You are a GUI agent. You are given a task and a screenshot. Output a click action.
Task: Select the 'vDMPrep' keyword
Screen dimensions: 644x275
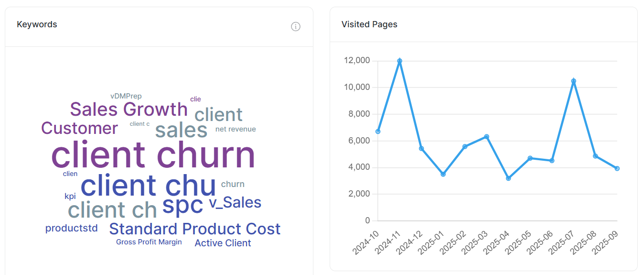click(x=126, y=96)
